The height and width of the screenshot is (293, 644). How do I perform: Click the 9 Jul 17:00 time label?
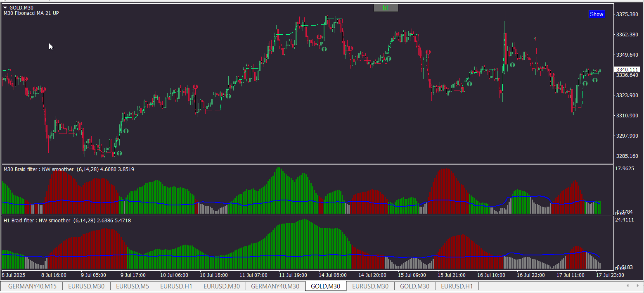tap(133, 275)
